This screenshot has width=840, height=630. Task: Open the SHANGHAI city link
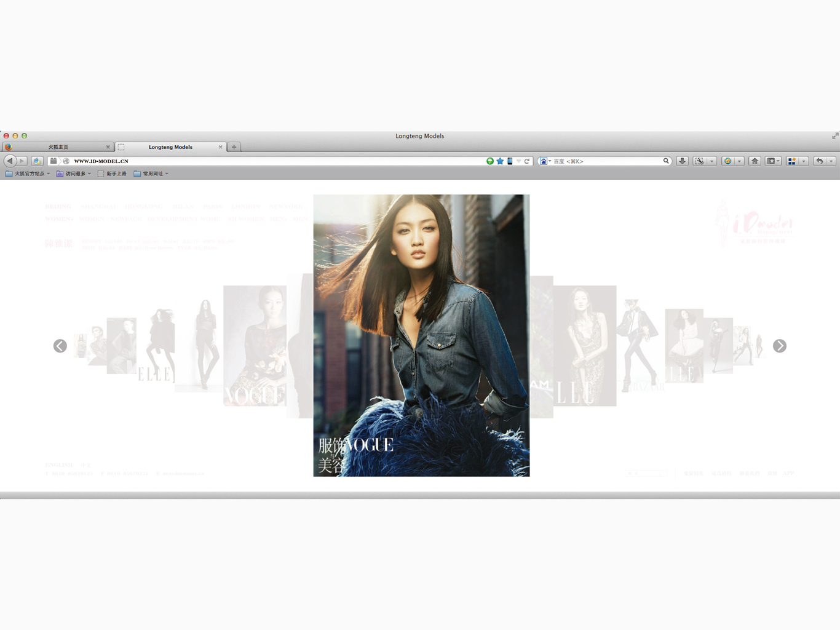[x=98, y=207]
